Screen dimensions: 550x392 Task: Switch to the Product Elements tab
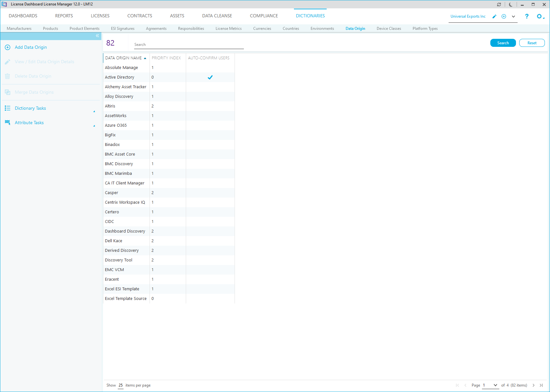click(85, 29)
